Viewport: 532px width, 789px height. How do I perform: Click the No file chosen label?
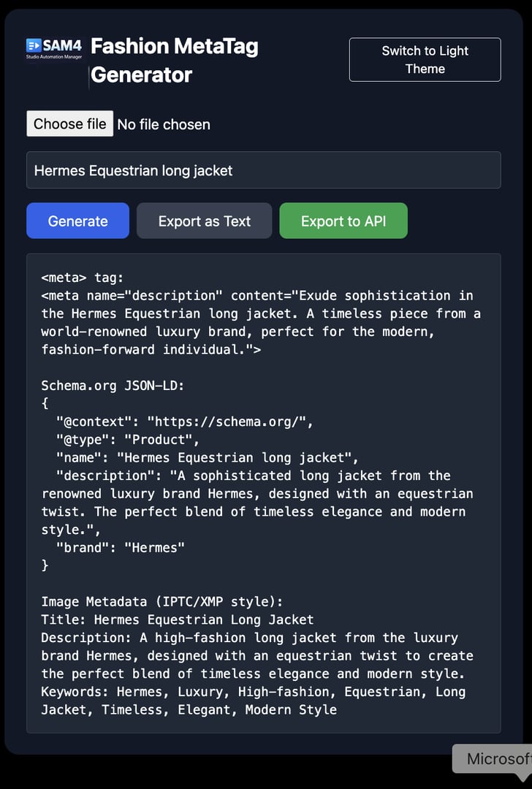pos(164,124)
